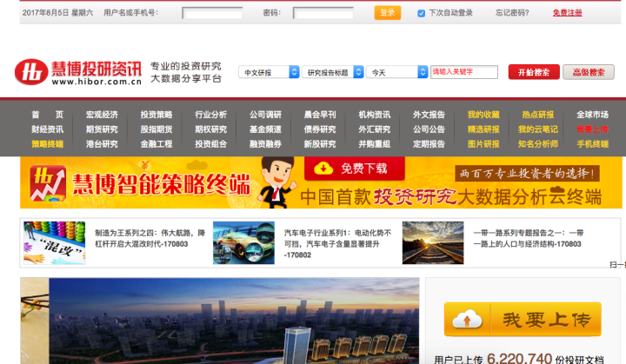
Task: Open the 研究报告标题 dropdown
Action: click(333, 72)
